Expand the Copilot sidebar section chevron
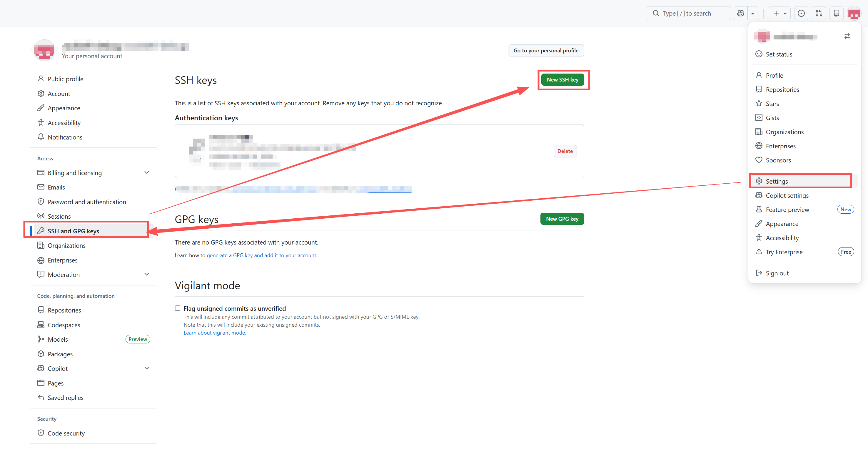 (x=146, y=368)
